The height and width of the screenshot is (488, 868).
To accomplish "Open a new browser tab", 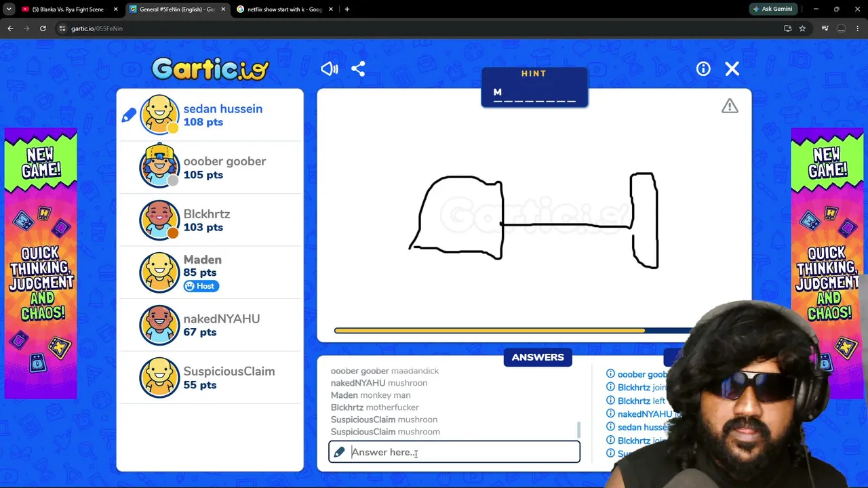I will coord(347,9).
